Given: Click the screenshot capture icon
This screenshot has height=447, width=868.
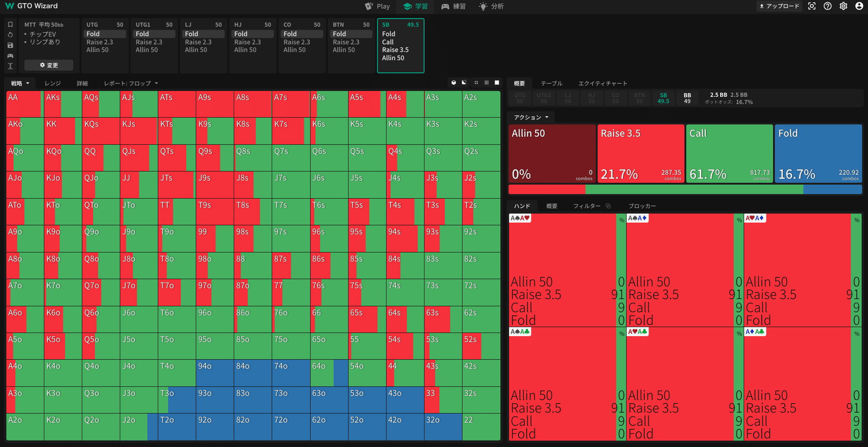Looking at the screenshot, I should (812, 6).
